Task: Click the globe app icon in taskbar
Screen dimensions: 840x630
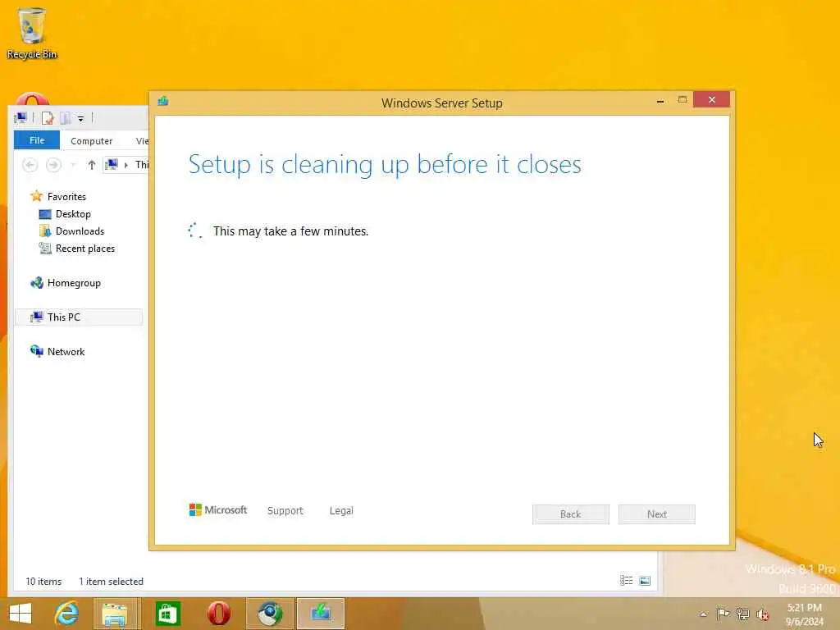Action: coord(270,614)
